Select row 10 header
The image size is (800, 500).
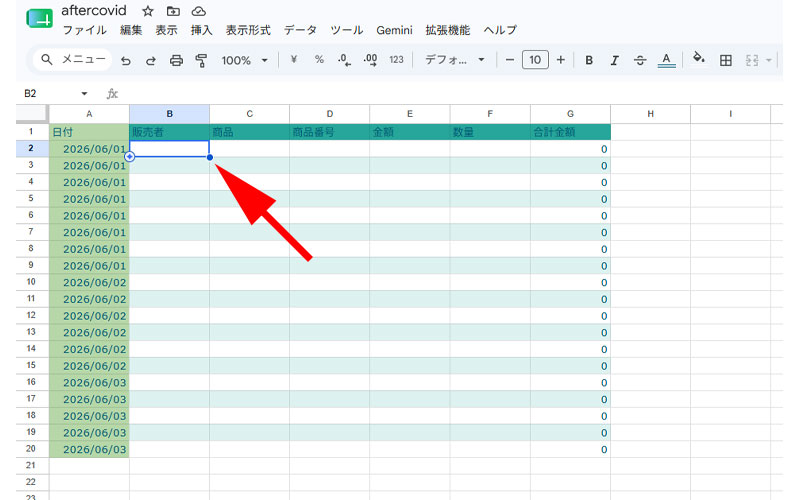(31, 282)
